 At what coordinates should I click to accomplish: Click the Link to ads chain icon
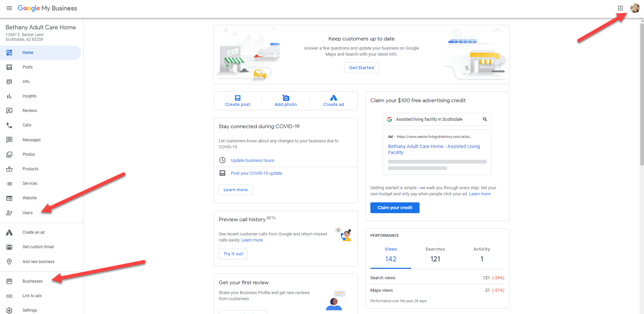(9, 296)
